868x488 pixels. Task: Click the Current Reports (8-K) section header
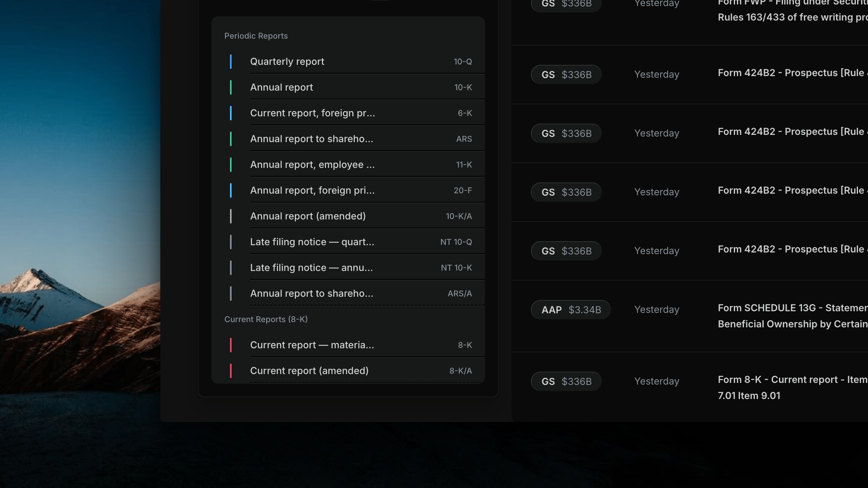[266, 319]
